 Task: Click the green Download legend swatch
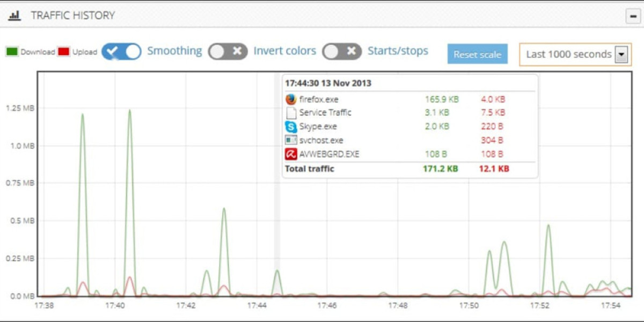(x=12, y=52)
